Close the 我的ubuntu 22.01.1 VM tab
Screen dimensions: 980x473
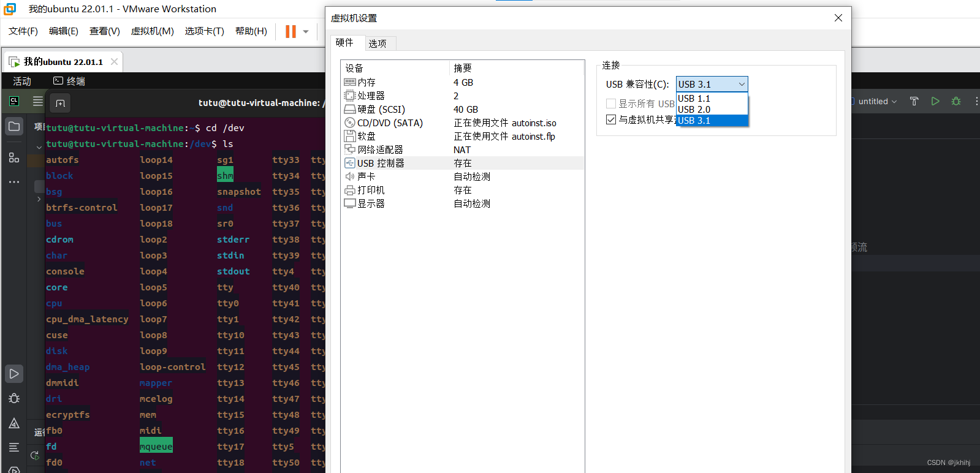[114, 62]
